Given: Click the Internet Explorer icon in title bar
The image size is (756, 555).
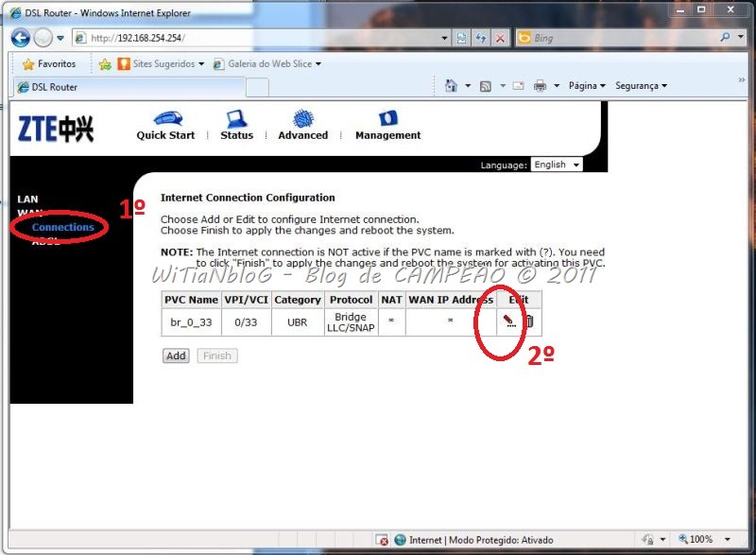Looking at the screenshot, I should (15, 13).
